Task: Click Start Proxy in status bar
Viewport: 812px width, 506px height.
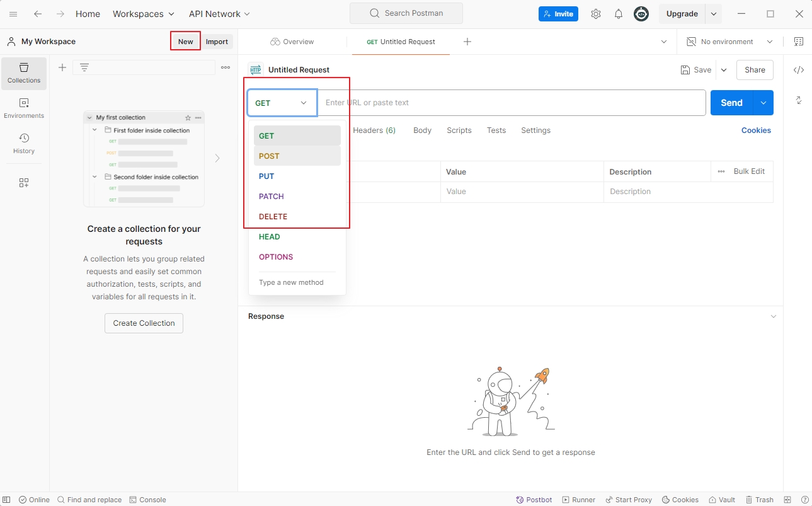Action: (629, 500)
